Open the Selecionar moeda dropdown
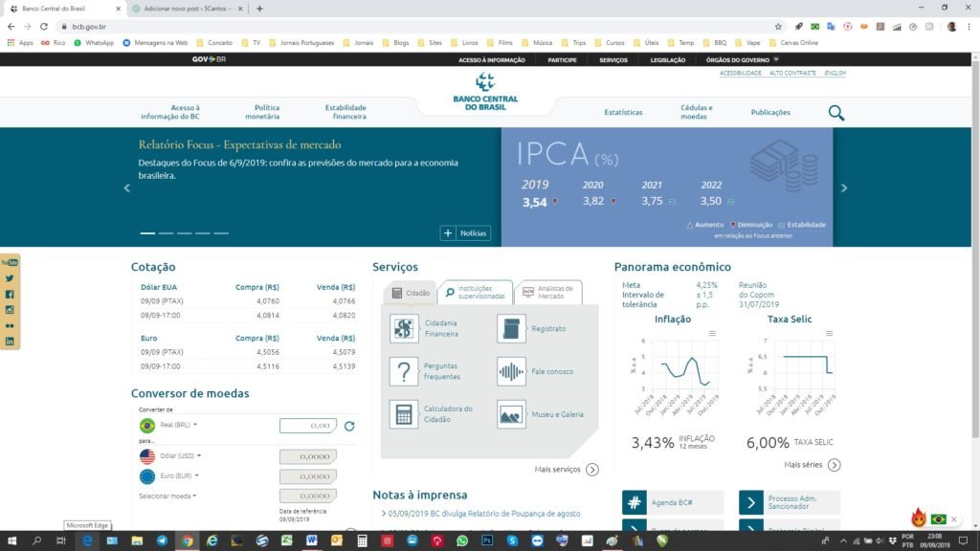Image resolution: width=980 pixels, height=551 pixels. [x=167, y=496]
